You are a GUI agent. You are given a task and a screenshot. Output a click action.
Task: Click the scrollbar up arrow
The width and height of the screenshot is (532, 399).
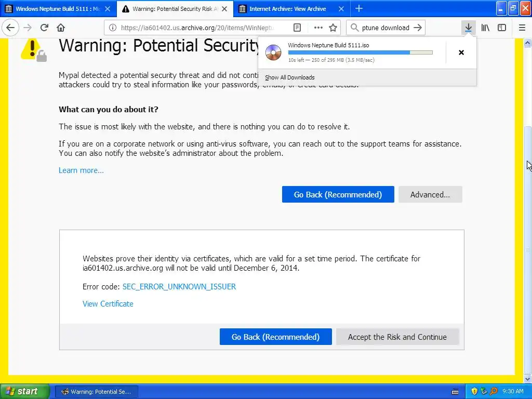(x=528, y=43)
